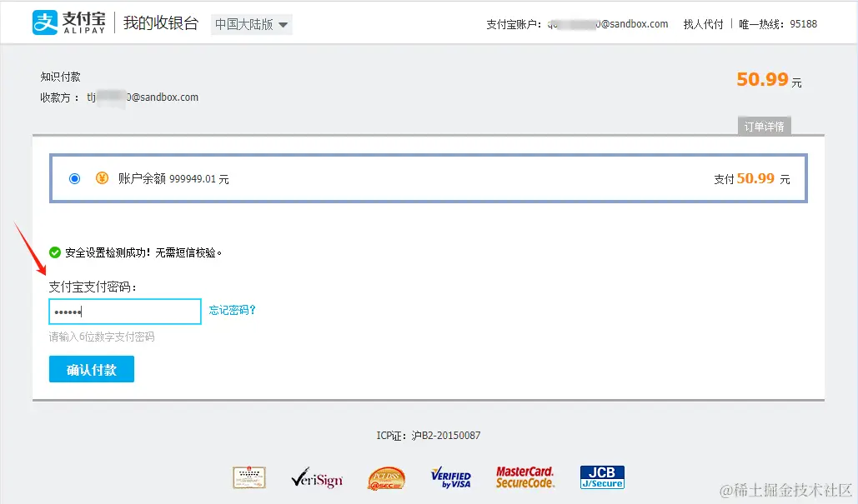Click the JCB J/Secure badge
The height and width of the screenshot is (504, 858).
click(602, 477)
